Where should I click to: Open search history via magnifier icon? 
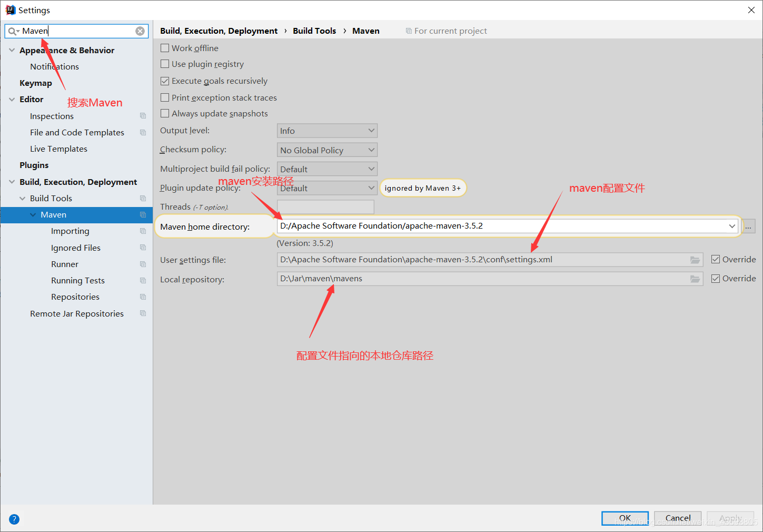[13, 31]
